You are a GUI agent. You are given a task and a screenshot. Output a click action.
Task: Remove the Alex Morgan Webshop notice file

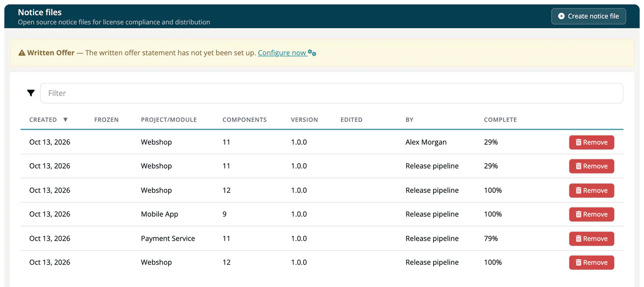coord(591,142)
